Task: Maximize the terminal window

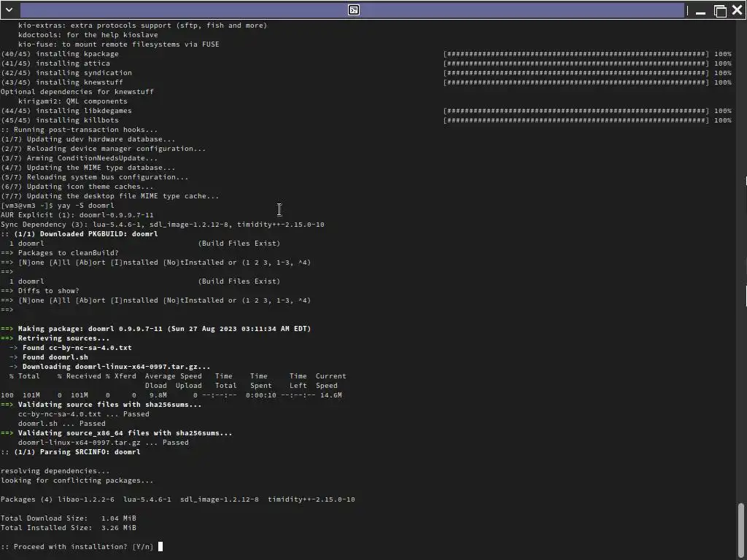Action: coord(720,10)
